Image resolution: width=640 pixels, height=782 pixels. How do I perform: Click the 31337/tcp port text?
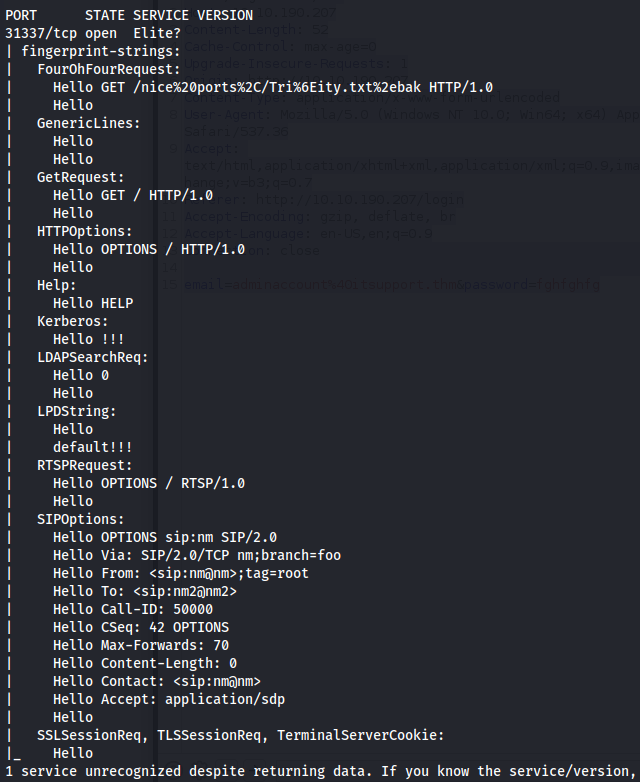click(41, 33)
